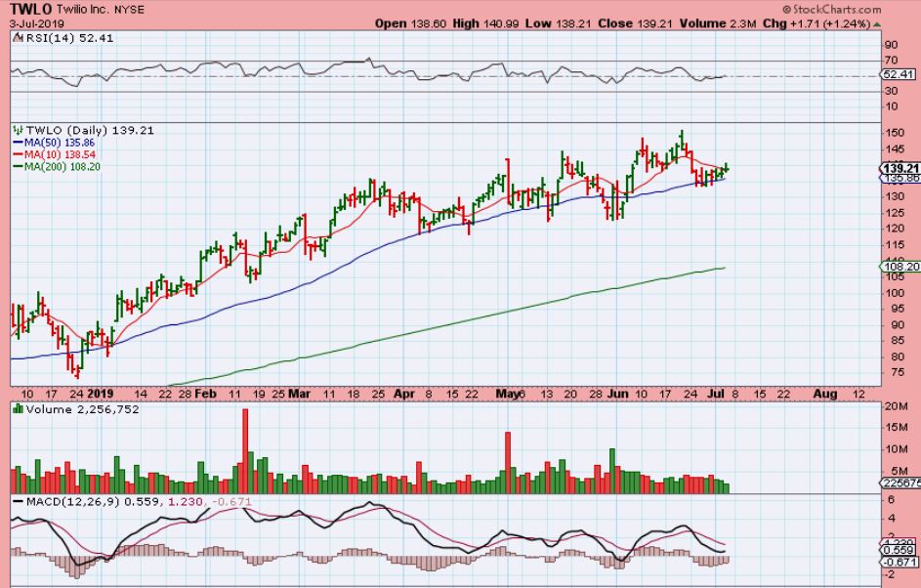921x588 pixels.
Task: Click the Volume 2,256,752 panel label
Action: [82, 409]
